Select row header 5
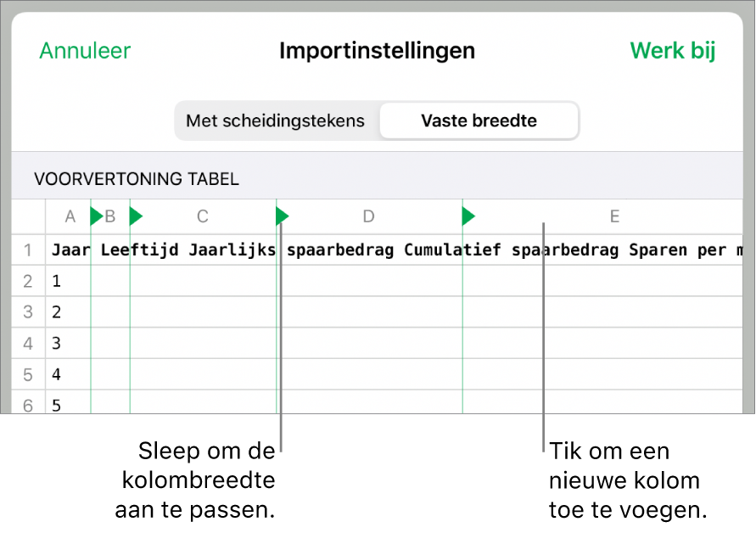The image size is (756, 533). 28,374
